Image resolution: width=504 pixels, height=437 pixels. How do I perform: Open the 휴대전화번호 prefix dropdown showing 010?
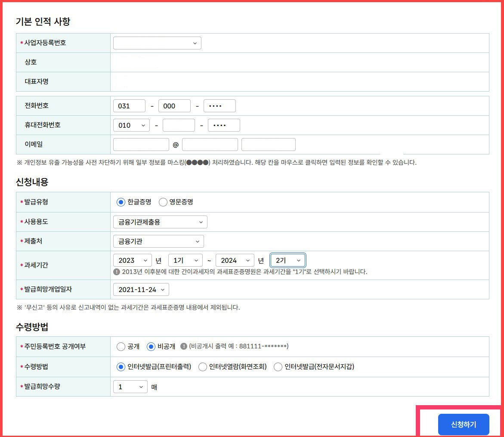pos(130,125)
